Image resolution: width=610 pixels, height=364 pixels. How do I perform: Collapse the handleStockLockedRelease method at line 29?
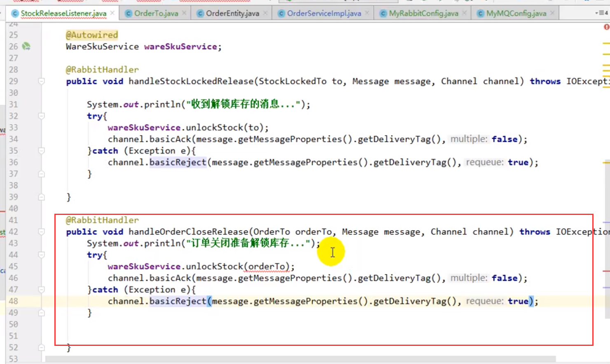click(42, 82)
